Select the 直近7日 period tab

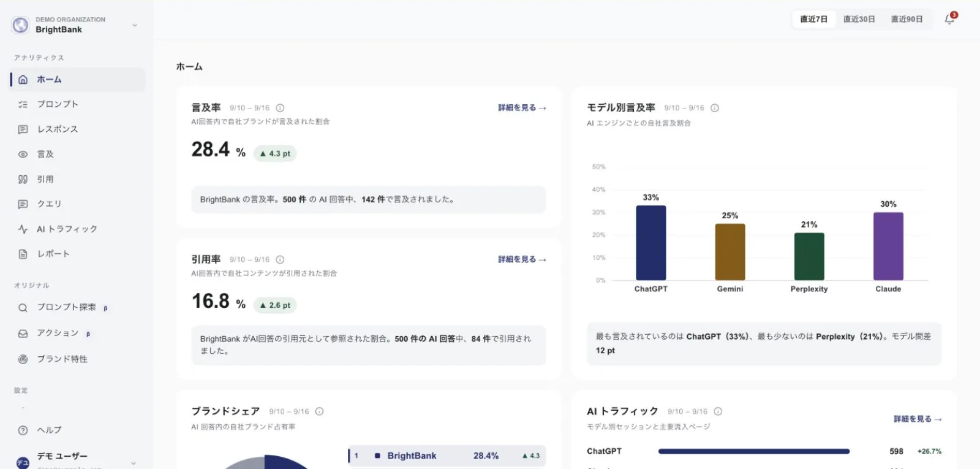pyautogui.click(x=813, y=19)
